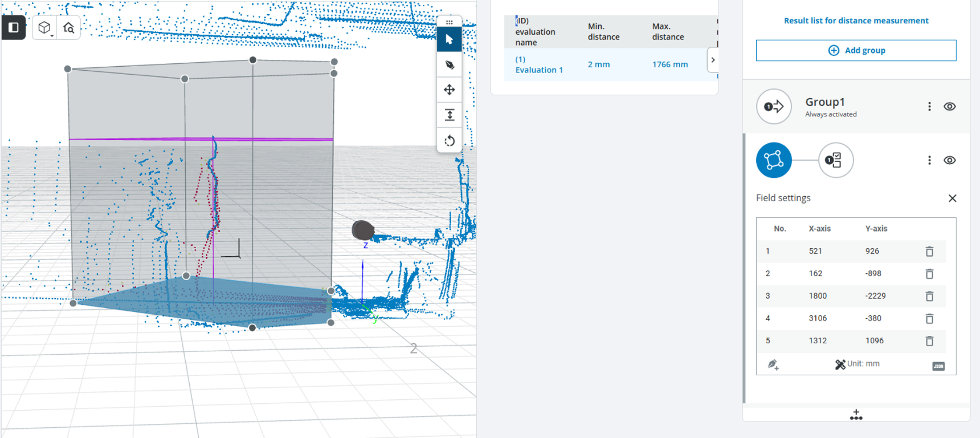The width and height of the screenshot is (980, 438).
Task: Click the Add group button
Action: click(x=856, y=50)
